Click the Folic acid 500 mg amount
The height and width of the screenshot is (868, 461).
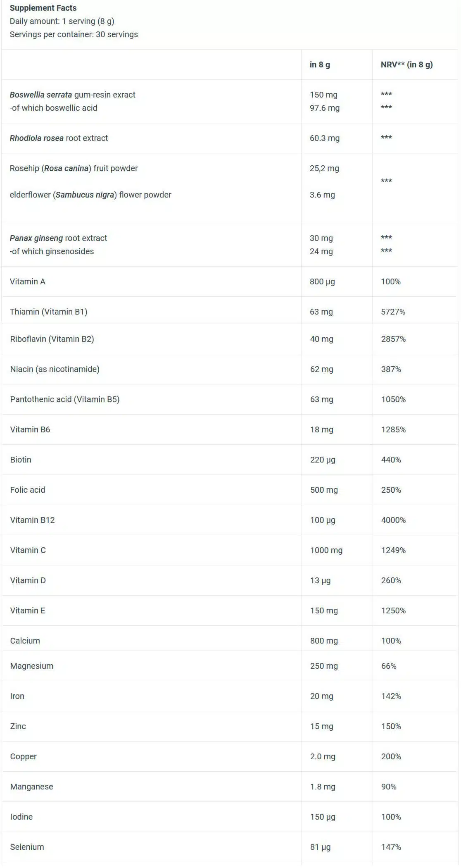pos(324,490)
